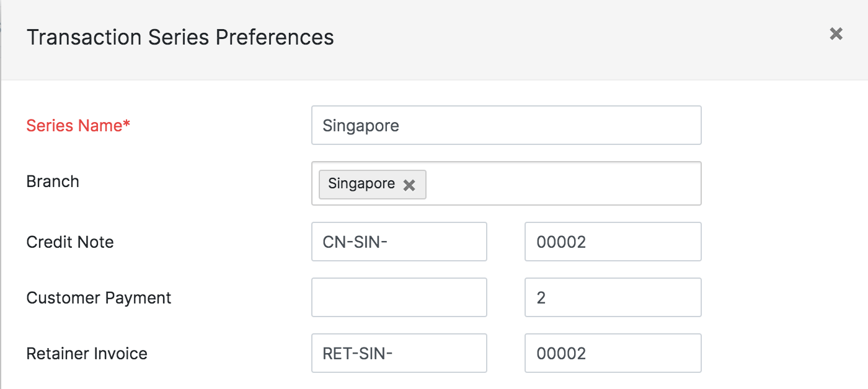Select the Customer Payment number field
Image resolution: width=868 pixels, height=389 pixels.
click(x=612, y=297)
